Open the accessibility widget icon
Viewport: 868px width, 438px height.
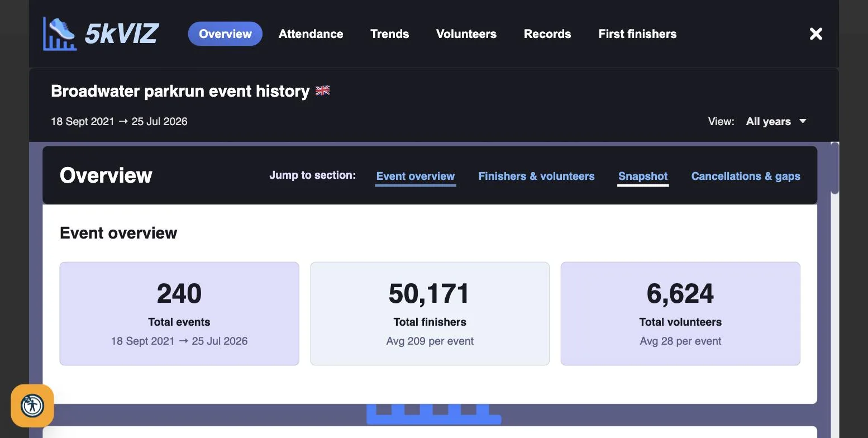tap(32, 405)
